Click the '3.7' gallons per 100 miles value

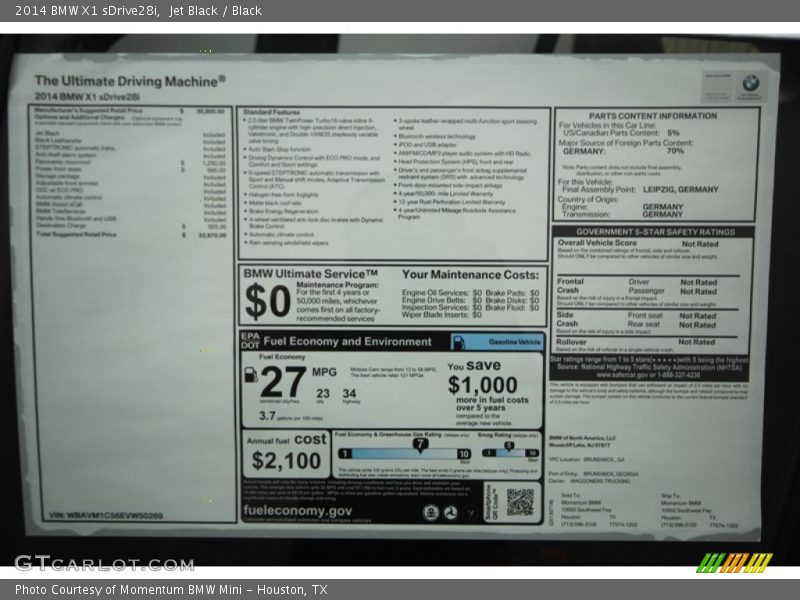267,416
